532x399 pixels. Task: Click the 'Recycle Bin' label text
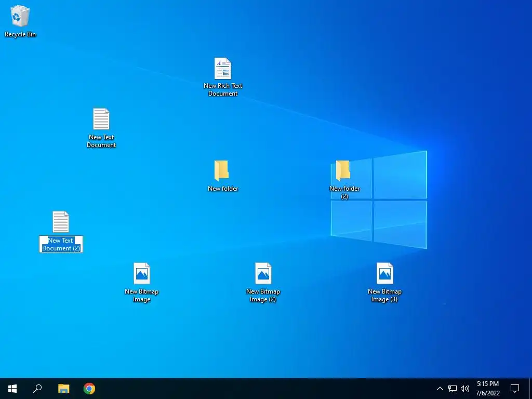pyautogui.click(x=20, y=34)
